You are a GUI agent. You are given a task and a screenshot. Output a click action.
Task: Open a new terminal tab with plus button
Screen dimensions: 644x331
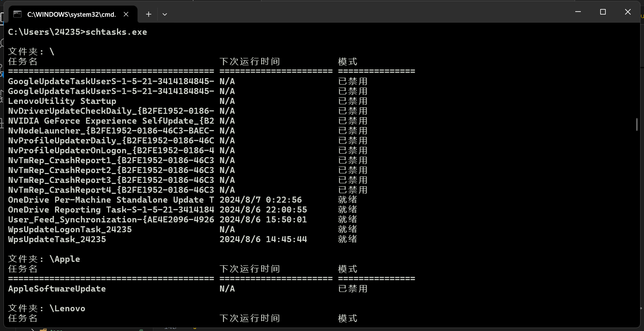click(x=149, y=14)
